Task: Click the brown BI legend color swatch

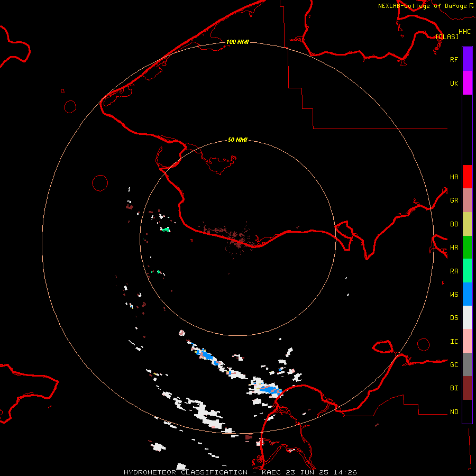Action: click(467, 388)
